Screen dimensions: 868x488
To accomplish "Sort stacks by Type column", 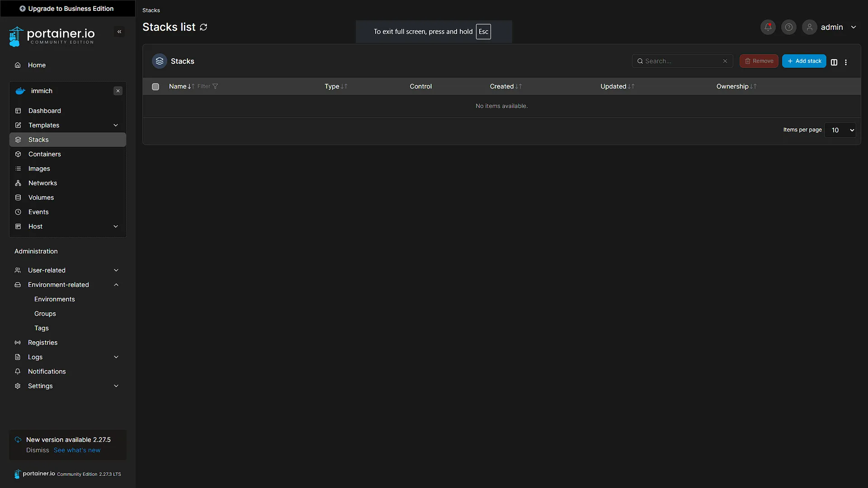I will tap(336, 86).
